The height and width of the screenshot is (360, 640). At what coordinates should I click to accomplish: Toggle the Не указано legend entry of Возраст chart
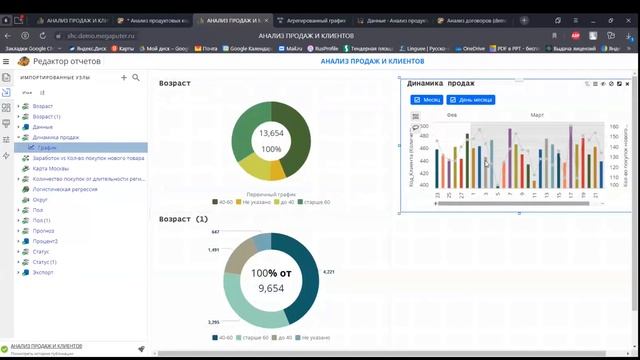point(253,202)
